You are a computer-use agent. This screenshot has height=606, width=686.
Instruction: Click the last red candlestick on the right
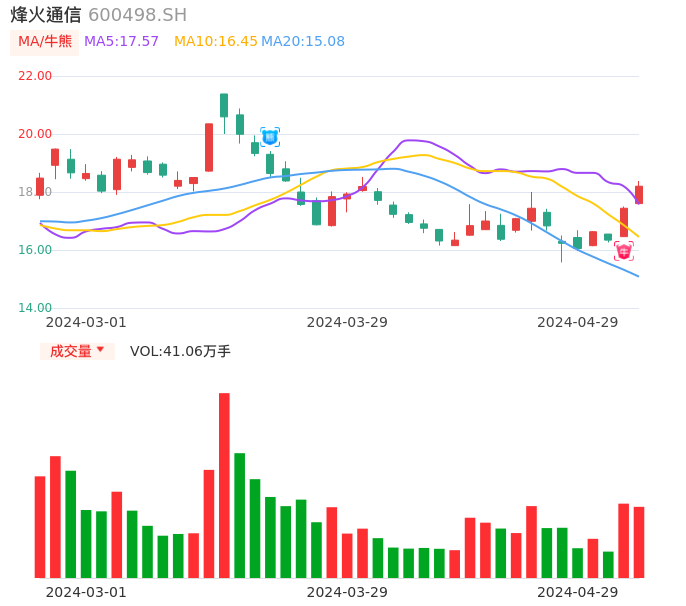(639, 195)
